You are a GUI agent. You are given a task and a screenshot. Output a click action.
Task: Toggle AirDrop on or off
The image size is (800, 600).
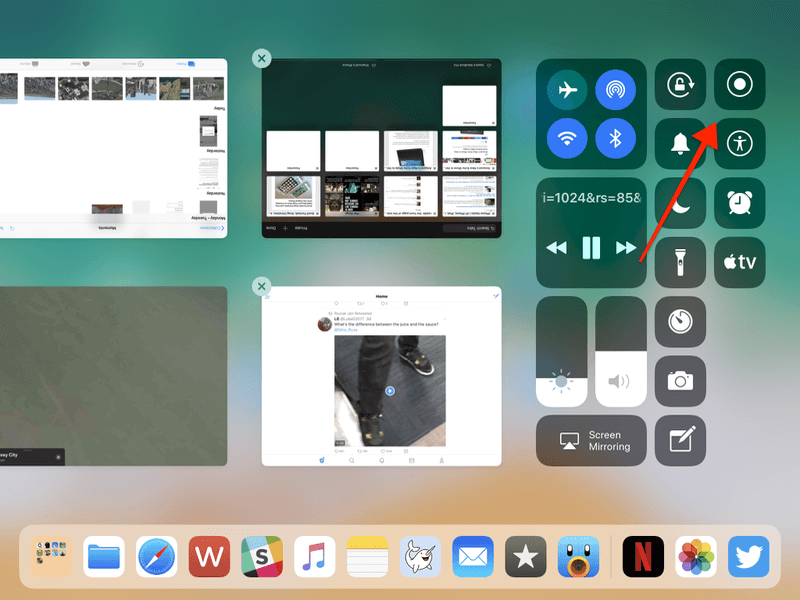pos(616,90)
